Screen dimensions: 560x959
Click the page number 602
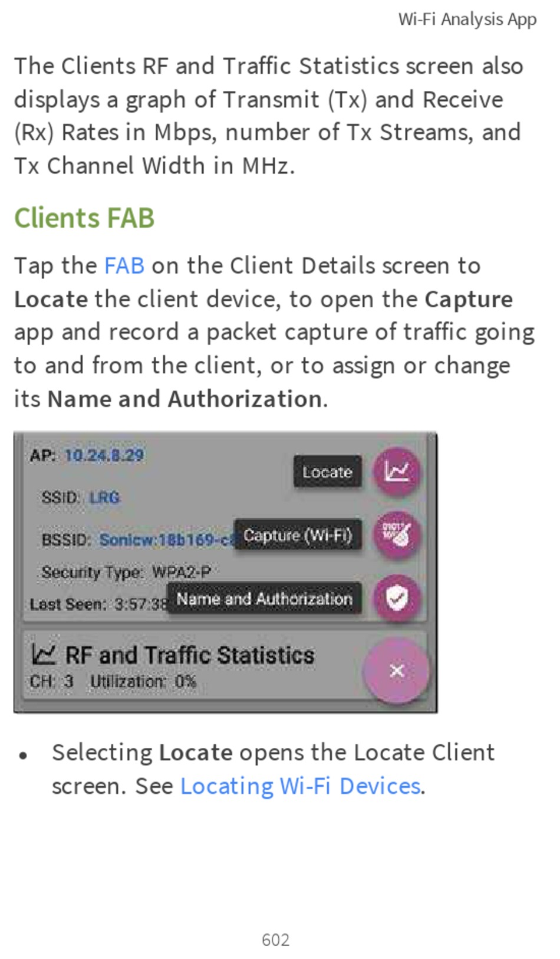click(275, 940)
